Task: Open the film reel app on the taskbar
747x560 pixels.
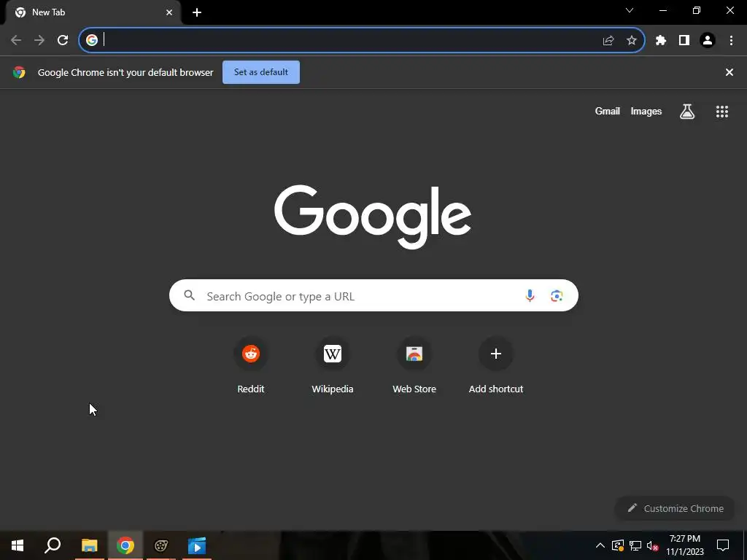Action: click(x=161, y=545)
